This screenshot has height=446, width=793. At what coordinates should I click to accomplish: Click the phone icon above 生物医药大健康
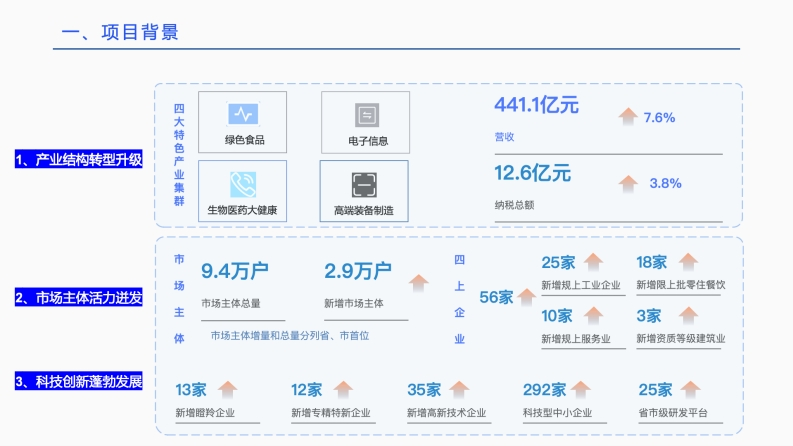point(243,184)
